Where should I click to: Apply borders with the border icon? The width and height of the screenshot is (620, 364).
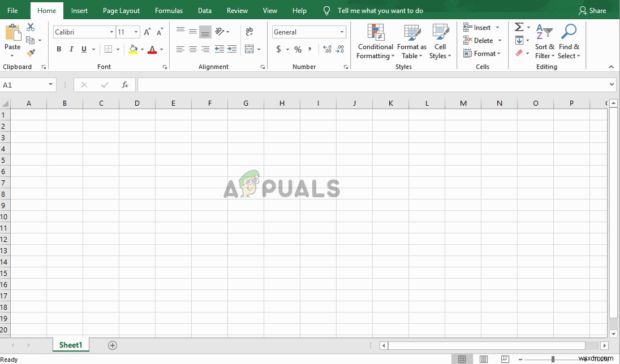pos(108,49)
